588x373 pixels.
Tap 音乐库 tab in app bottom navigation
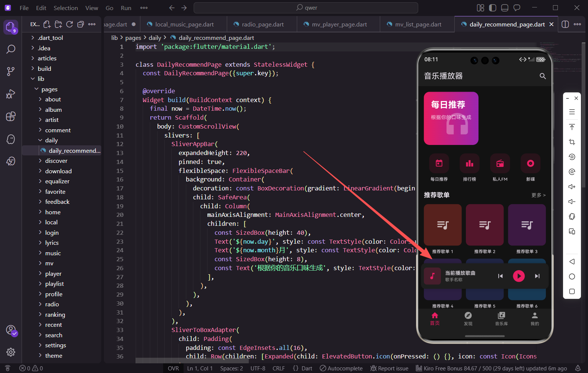point(502,319)
